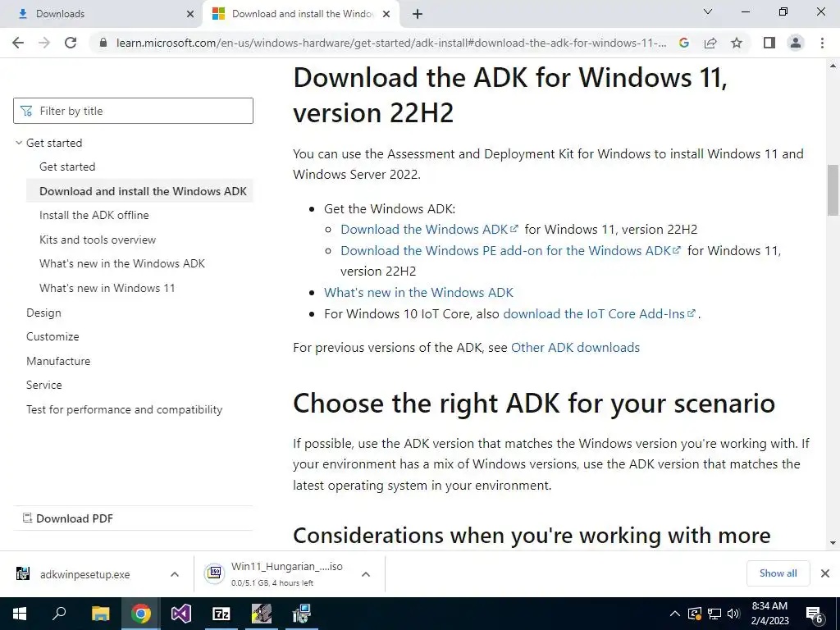
Task: Go back to the previous page
Action: (x=18, y=43)
